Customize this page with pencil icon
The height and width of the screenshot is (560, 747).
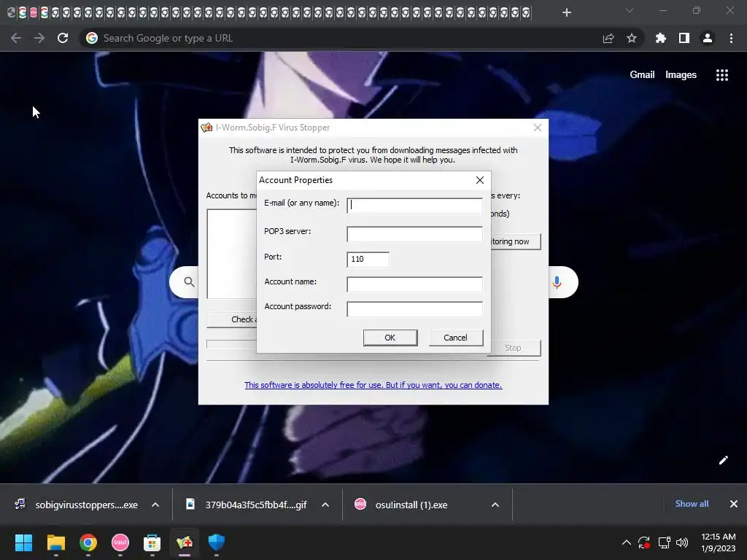723,460
